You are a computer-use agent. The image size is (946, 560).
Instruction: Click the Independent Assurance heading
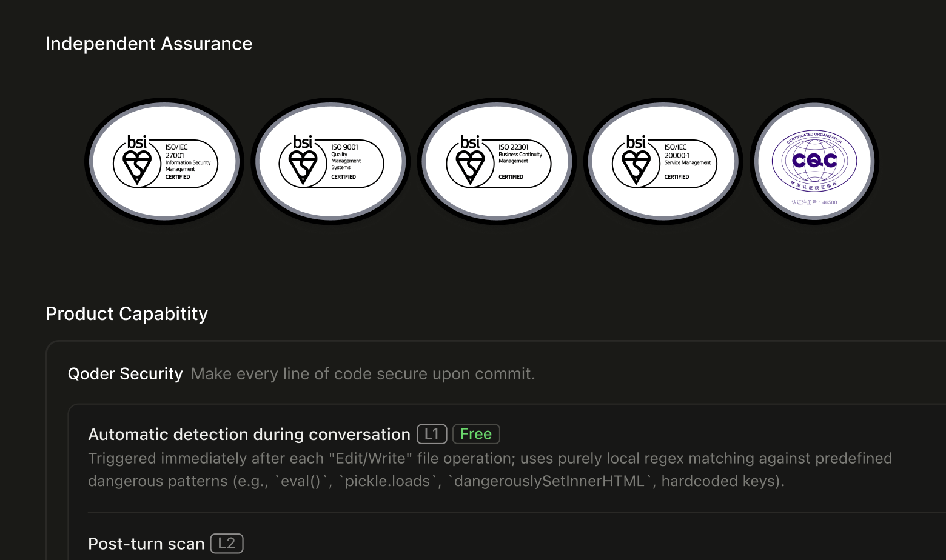tap(149, 44)
